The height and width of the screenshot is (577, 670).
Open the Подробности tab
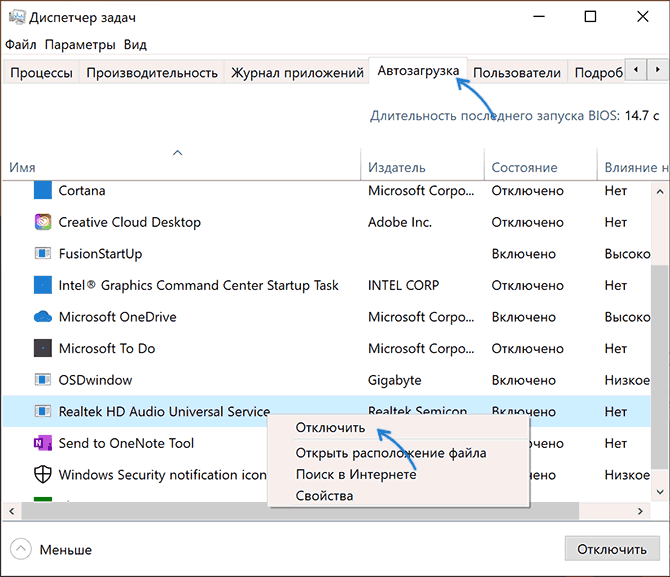(x=597, y=72)
